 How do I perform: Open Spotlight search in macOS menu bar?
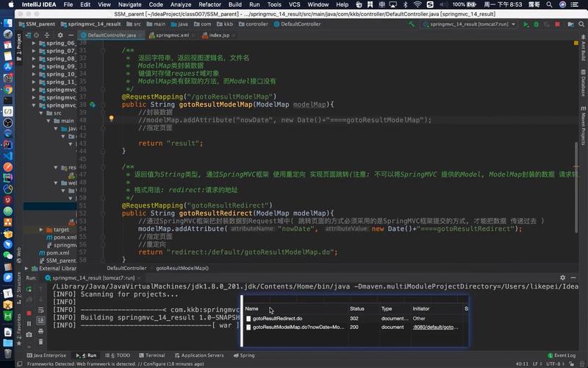(549, 4)
